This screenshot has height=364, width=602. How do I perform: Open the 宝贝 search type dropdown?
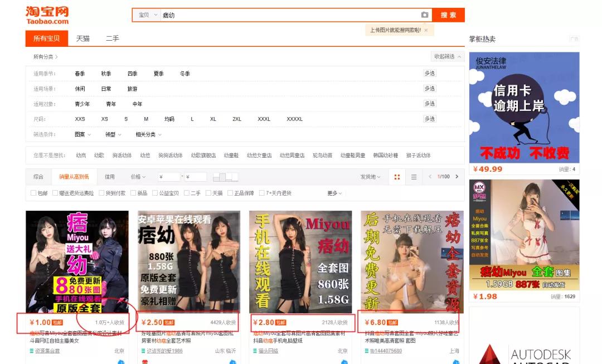click(x=147, y=15)
